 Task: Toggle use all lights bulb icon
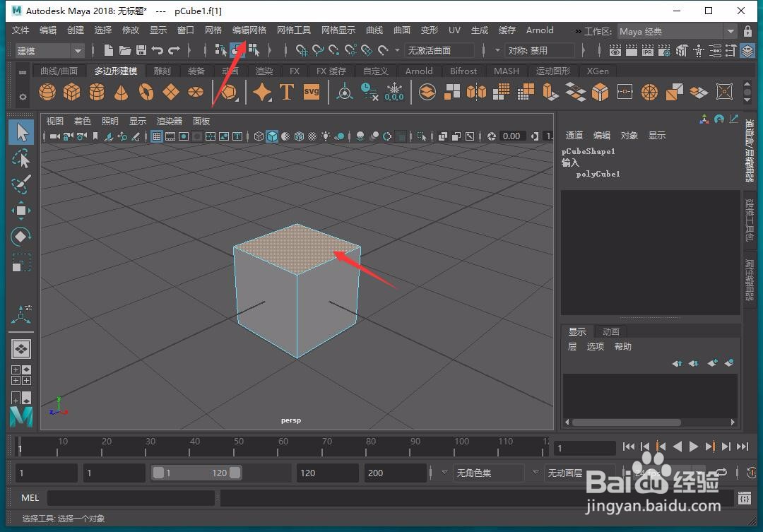tap(326, 136)
